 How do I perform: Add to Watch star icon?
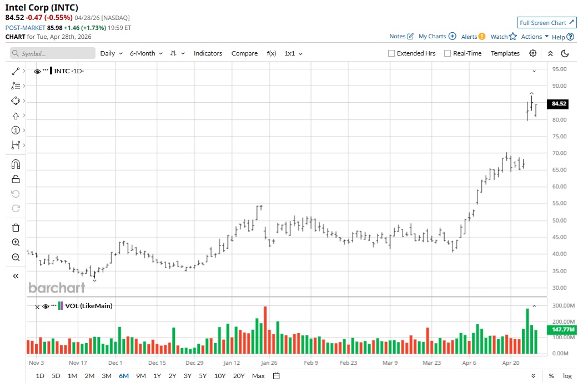pos(512,37)
